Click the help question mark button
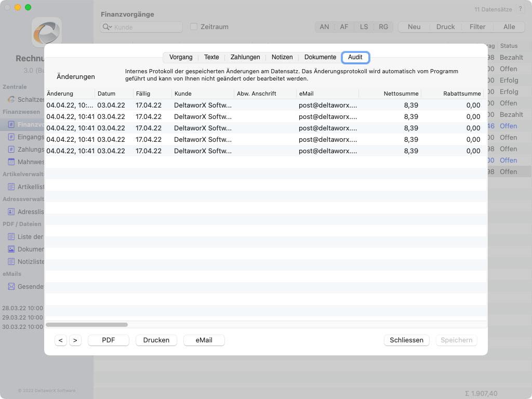This screenshot has width=532, height=399. (x=520, y=9)
